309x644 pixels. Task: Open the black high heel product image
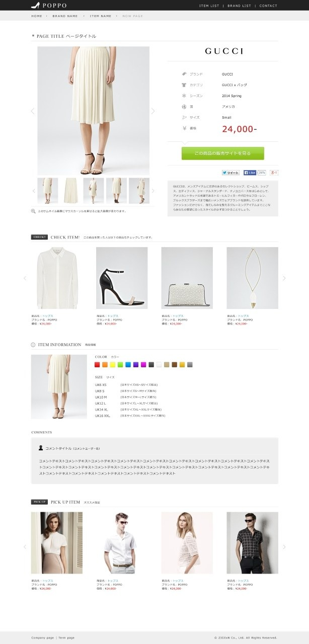[x=122, y=278]
